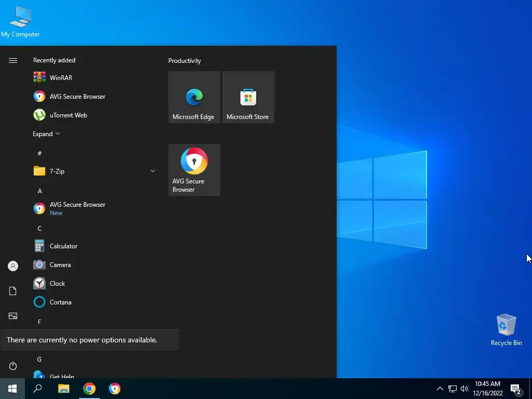Open the volume speaker tray icon
Screen dimensions: 532x399
pyautogui.click(x=464, y=389)
